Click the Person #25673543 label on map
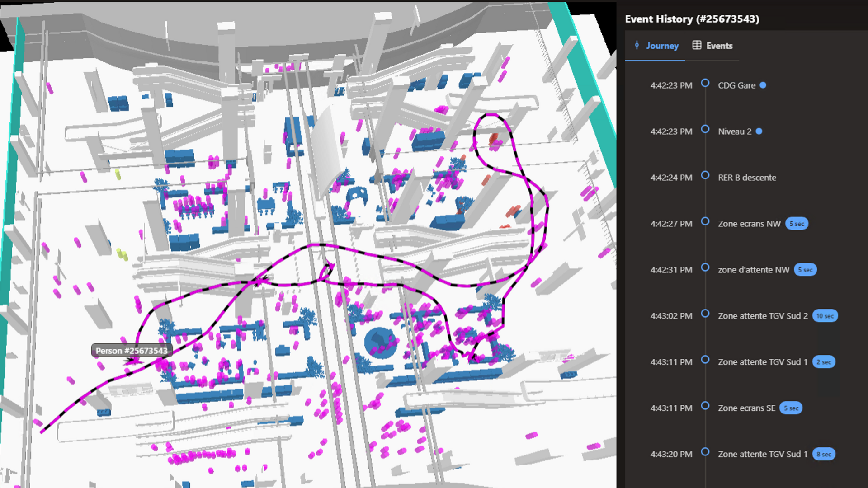Screen dimensions: 868x488 point(131,351)
